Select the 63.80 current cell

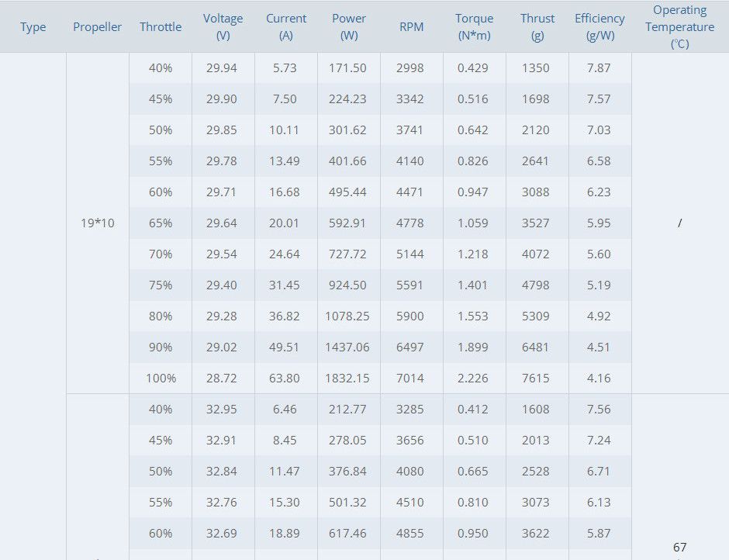click(x=284, y=379)
